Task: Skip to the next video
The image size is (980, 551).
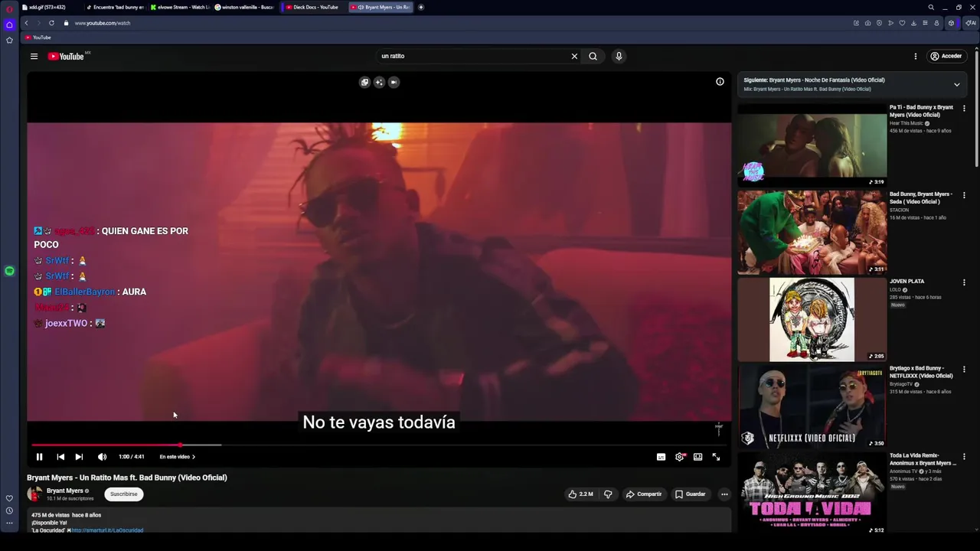Action: click(x=79, y=457)
